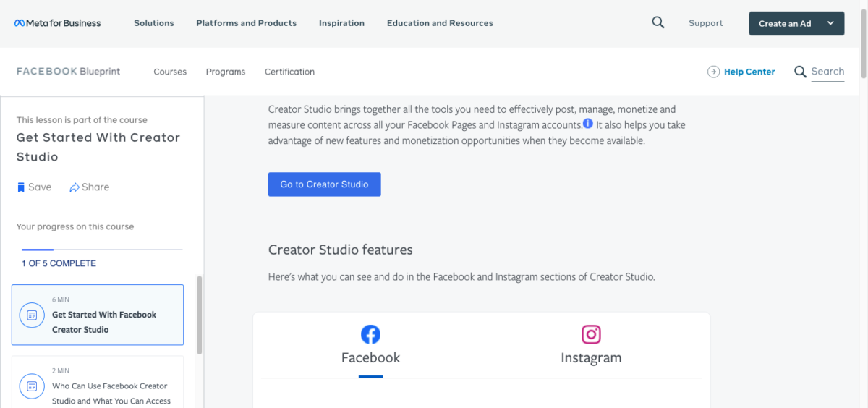Click the Meta for Business logo
Viewport: 868px width, 408px height.
(58, 23)
